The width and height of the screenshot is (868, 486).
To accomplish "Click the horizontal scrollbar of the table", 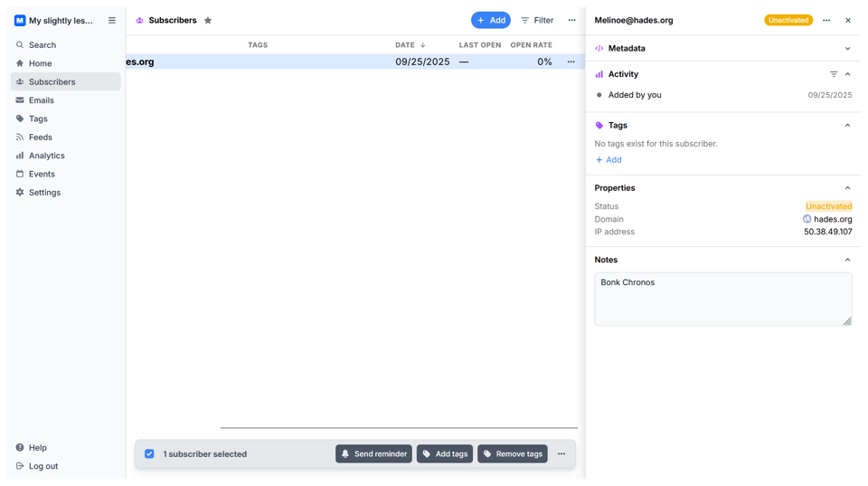I will coord(399,428).
